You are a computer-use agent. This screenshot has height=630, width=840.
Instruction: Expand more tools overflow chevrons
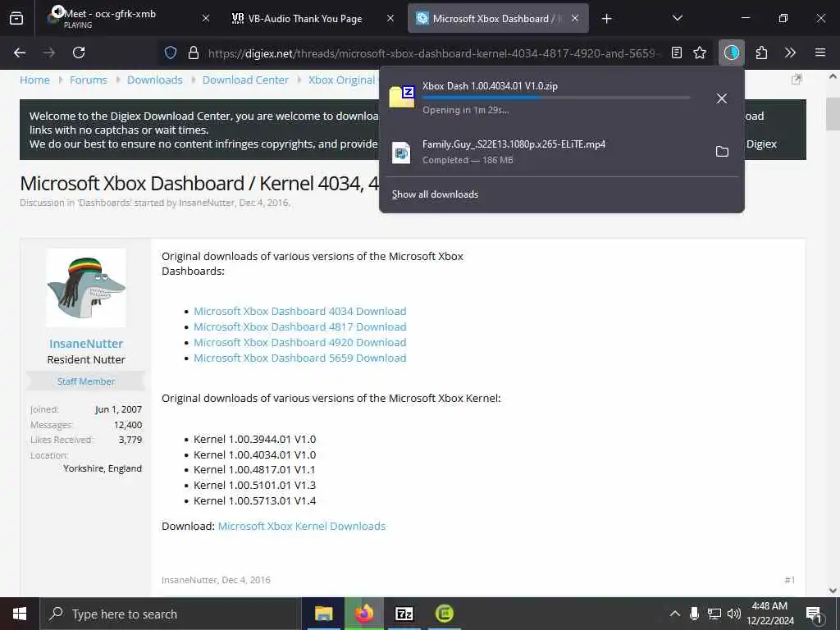(x=790, y=52)
